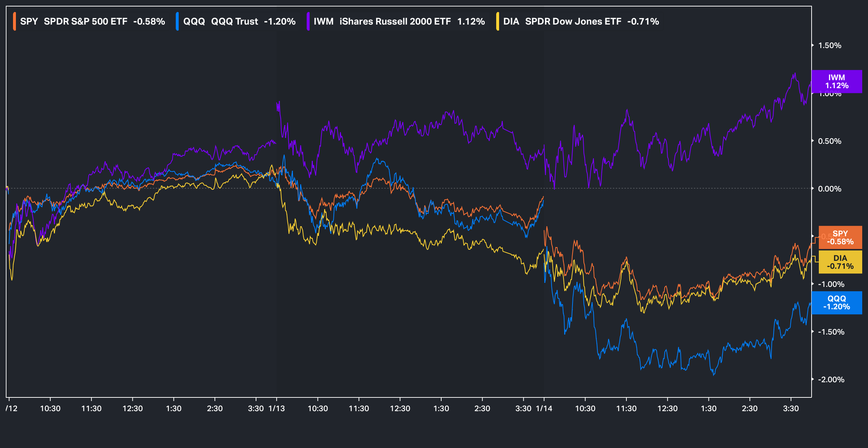Click the 0.50% label on price axis
868x448 pixels.
[x=829, y=141]
